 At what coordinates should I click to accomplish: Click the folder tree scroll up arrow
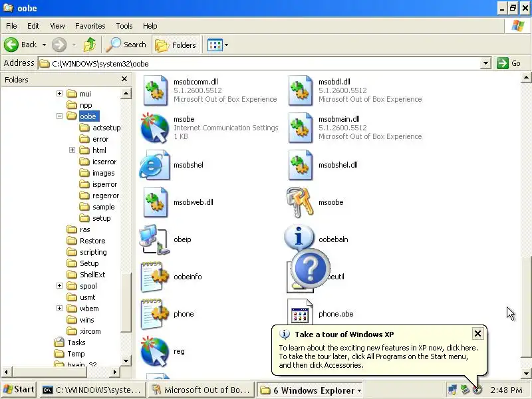coord(126,93)
